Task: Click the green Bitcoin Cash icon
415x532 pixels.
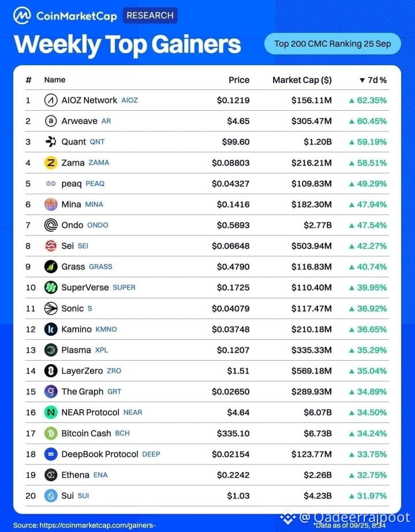Action: pyautogui.click(x=51, y=433)
